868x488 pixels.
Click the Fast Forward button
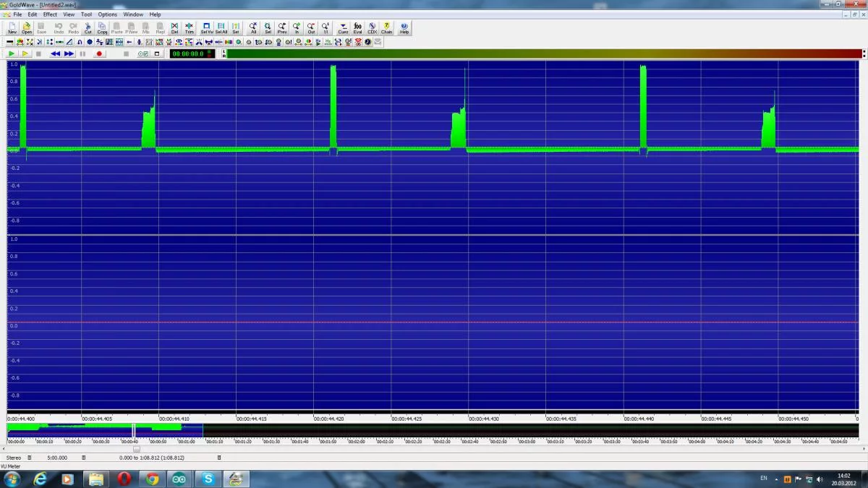point(69,53)
